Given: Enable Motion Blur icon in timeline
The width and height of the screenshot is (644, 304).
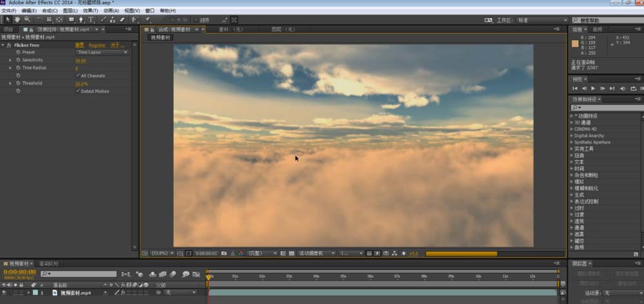Looking at the screenshot, I should pyautogui.click(x=173, y=274).
